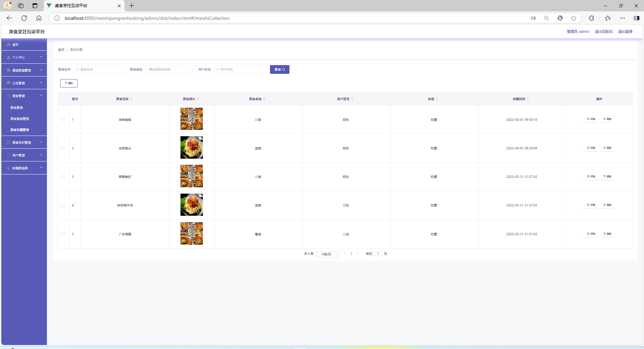Collapse the 美食管理 parent sidebar menu
Screen dimensions: 644x349
[x=24, y=96]
